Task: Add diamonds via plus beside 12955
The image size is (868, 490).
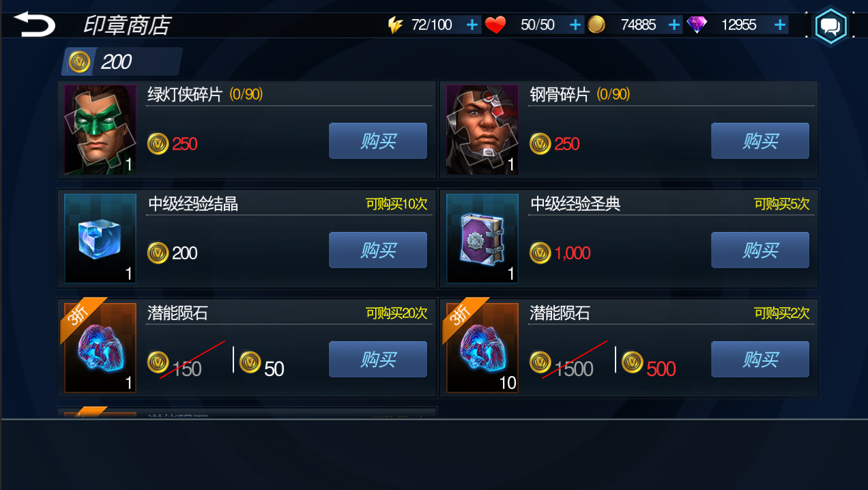Action: [x=780, y=25]
